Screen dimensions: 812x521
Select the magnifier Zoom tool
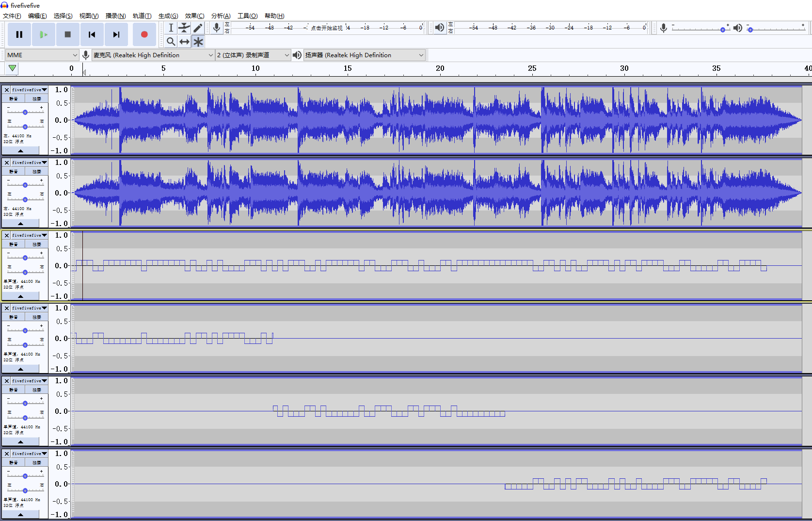[x=171, y=42]
